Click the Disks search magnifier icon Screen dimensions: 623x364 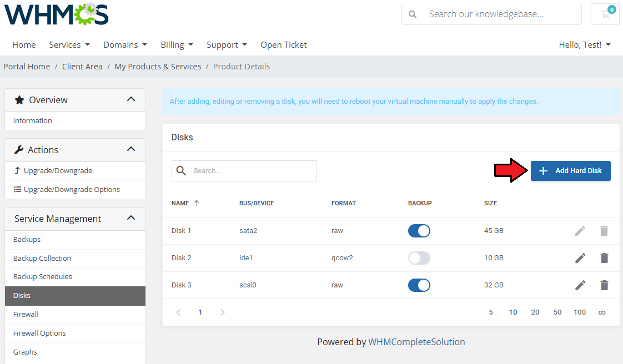click(x=181, y=171)
